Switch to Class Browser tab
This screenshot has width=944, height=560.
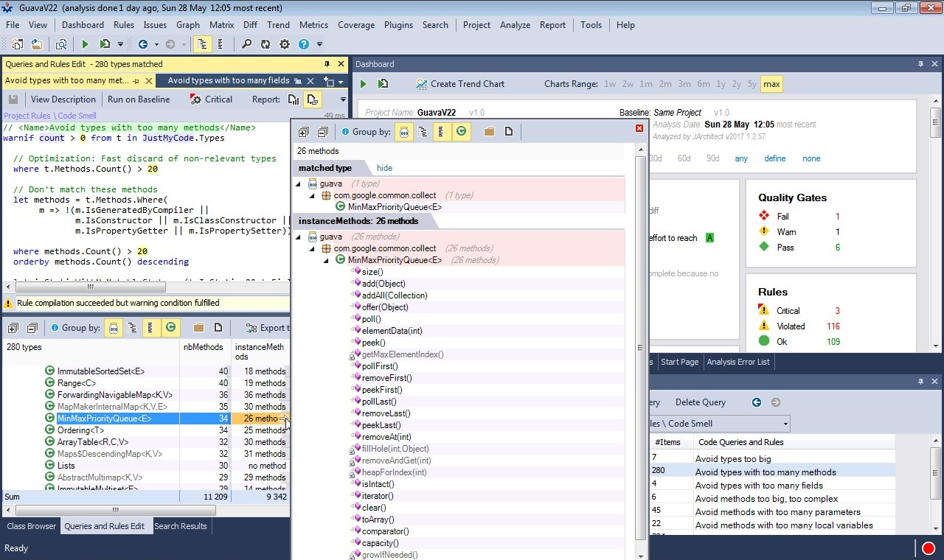click(x=32, y=526)
